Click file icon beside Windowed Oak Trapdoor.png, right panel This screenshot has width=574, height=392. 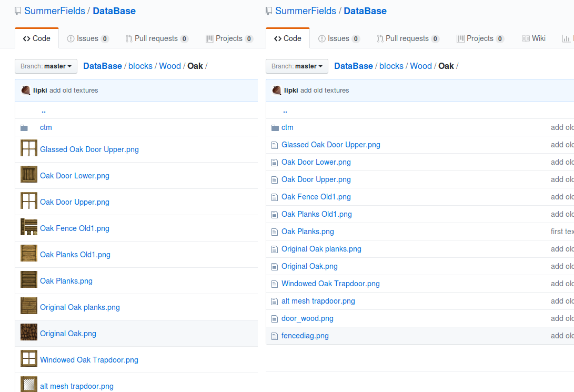[275, 284]
